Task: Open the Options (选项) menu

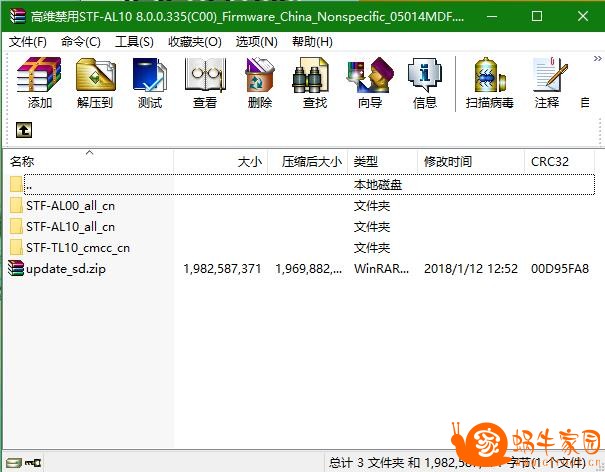Action: (257, 42)
